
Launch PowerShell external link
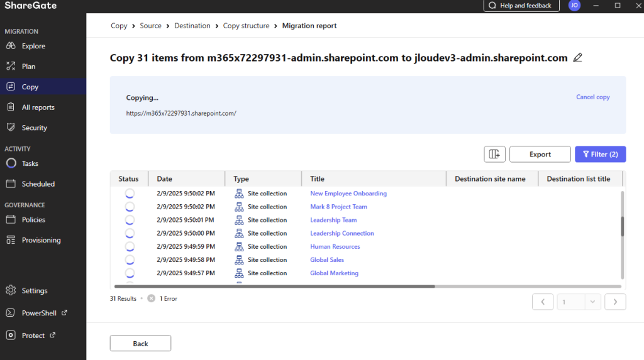click(x=39, y=313)
